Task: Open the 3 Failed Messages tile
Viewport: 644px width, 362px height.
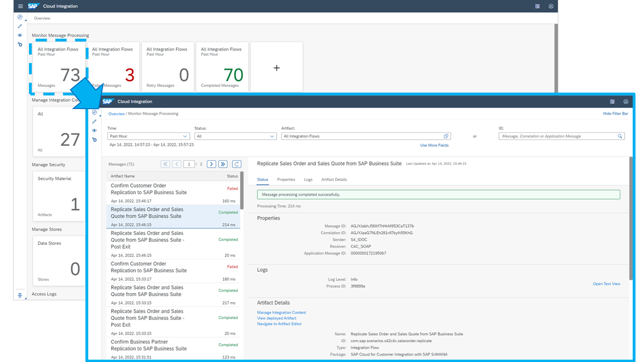Action: click(x=114, y=67)
